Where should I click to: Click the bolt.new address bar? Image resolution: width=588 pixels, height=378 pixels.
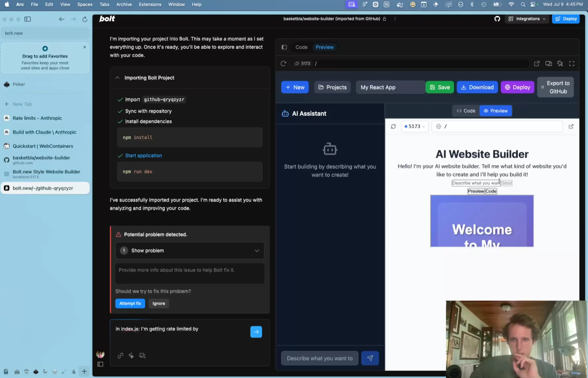tap(45, 33)
